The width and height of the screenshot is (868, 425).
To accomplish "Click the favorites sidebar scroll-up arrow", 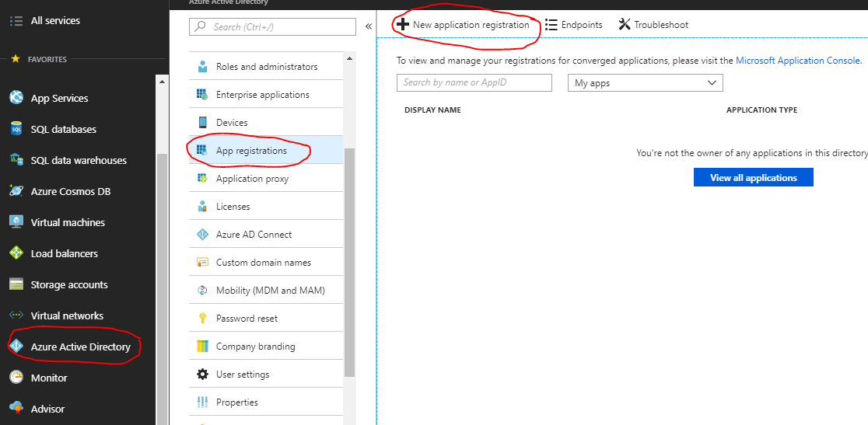I will coord(162,82).
